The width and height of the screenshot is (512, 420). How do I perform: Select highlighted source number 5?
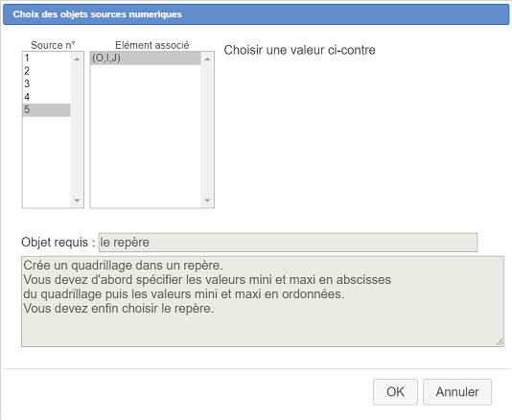coord(46,109)
